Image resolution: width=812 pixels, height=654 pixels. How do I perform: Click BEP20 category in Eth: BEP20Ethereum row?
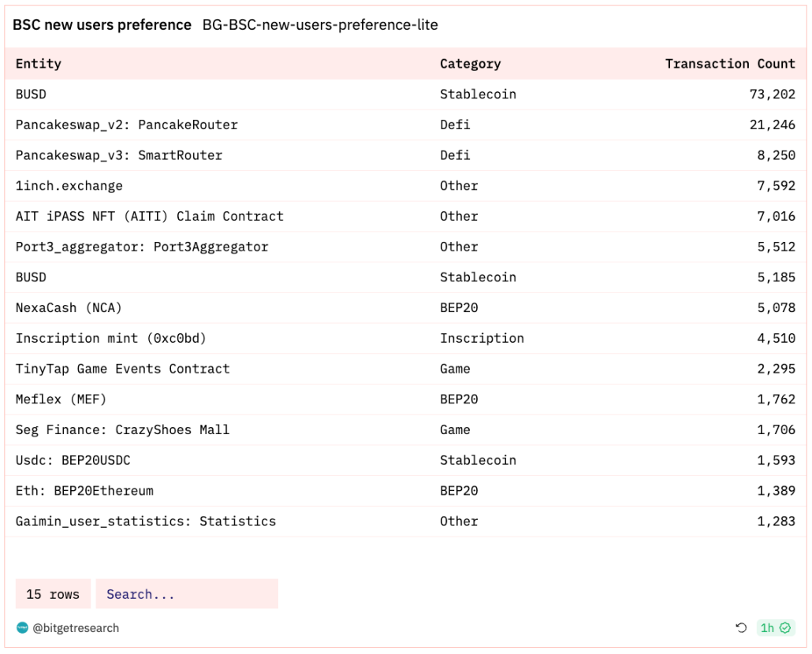[459, 491]
